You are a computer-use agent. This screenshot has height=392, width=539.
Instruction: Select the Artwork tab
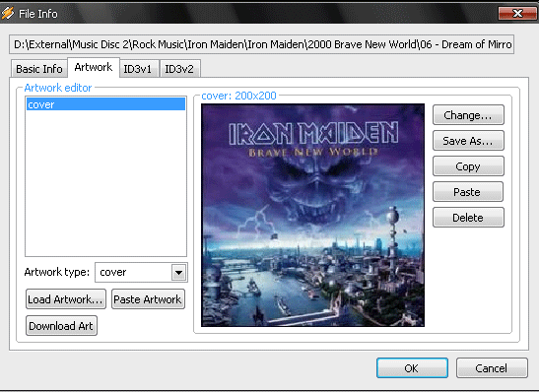94,67
